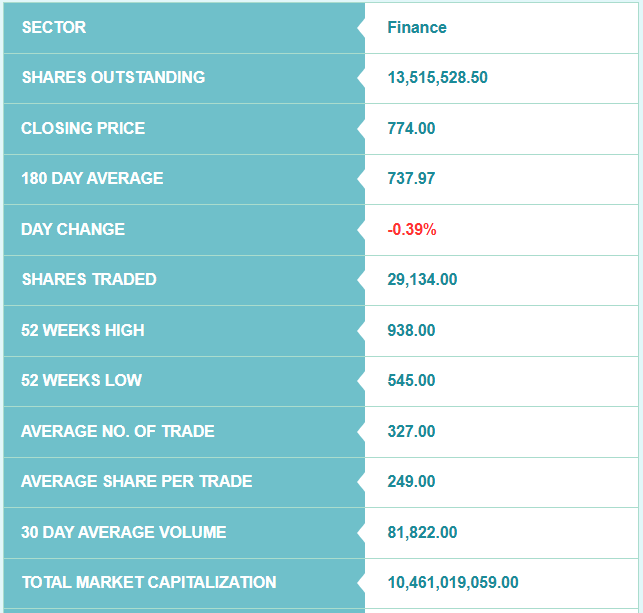Viewport: 643px width, 613px height.
Task: Select the DAY CHANGE label
Action: [73, 230]
